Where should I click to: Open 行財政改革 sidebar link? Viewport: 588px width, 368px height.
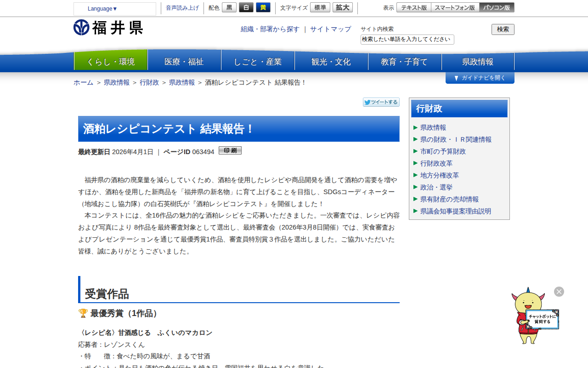tap(436, 163)
